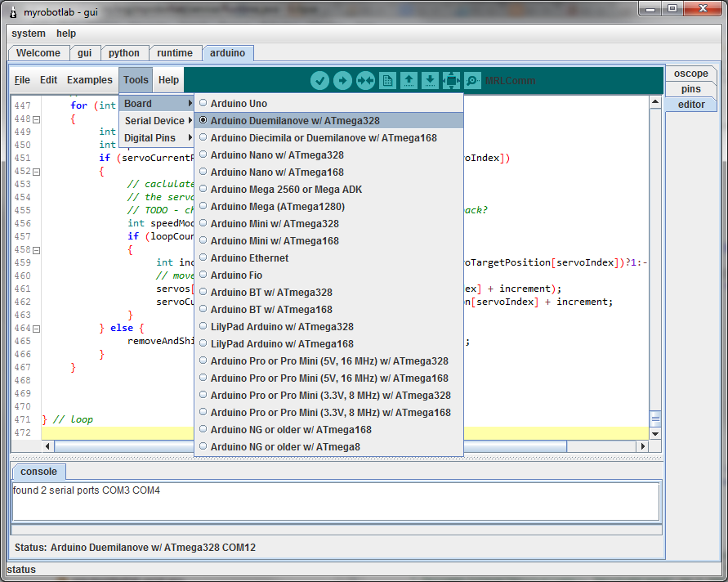Select Arduino Nano w/ ATmega328
Screen dimensions: 728x582
tap(328, 155)
